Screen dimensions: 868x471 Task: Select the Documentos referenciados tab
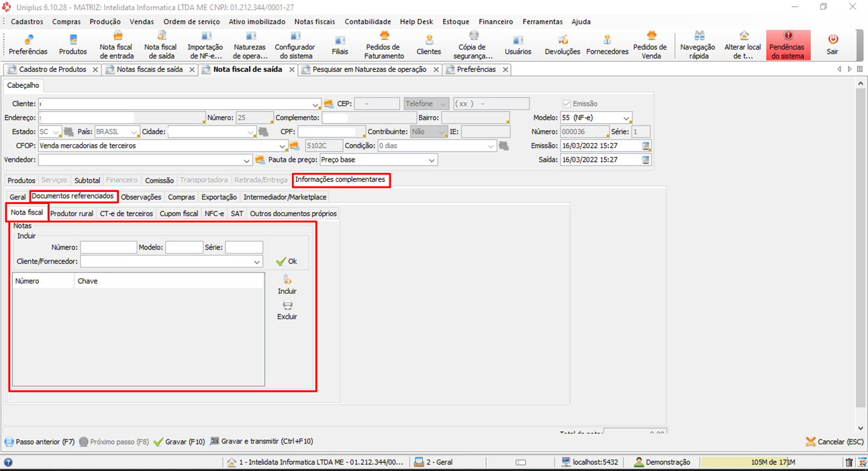tap(73, 197)
